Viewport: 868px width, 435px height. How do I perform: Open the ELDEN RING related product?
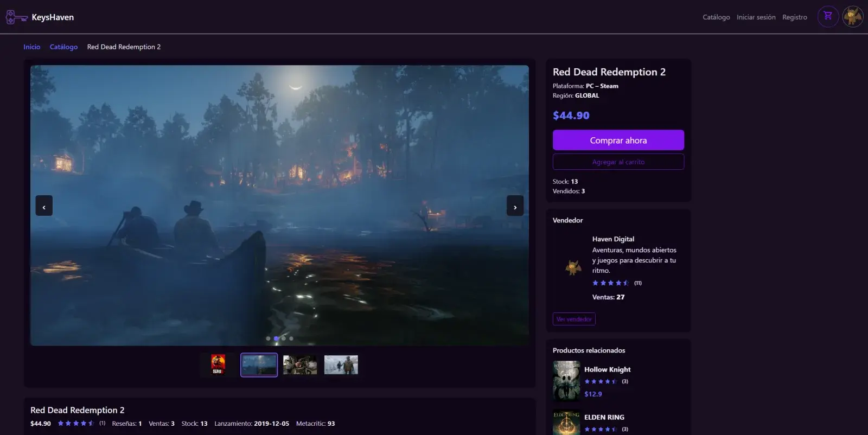coord(604,418)
